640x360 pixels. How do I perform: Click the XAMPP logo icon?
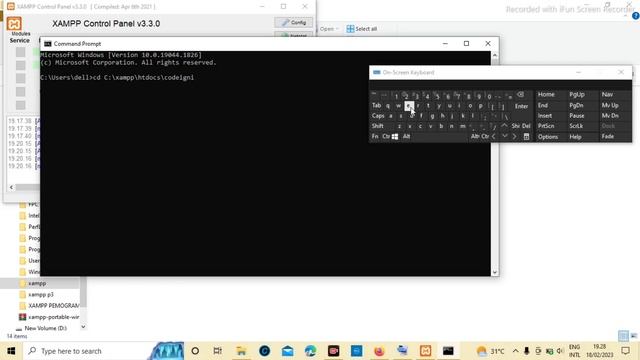pyautogui.click(x=14, y=24)
